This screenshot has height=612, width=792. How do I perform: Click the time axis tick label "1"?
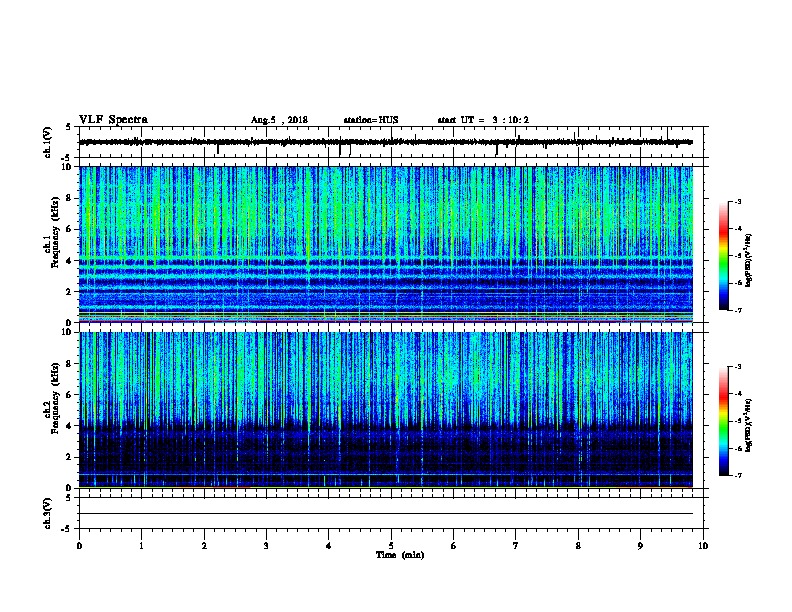141,546
